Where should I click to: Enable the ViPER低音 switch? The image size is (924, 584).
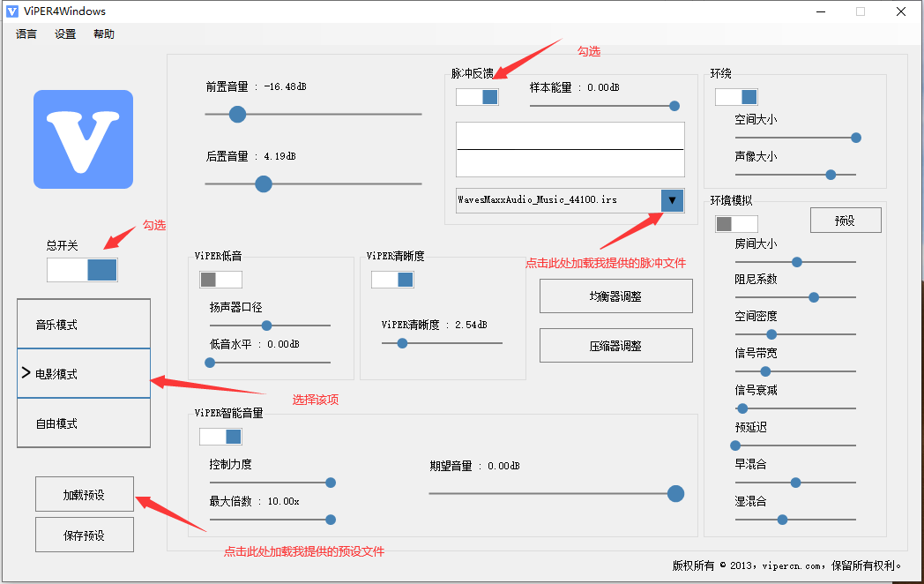[221, 280]
